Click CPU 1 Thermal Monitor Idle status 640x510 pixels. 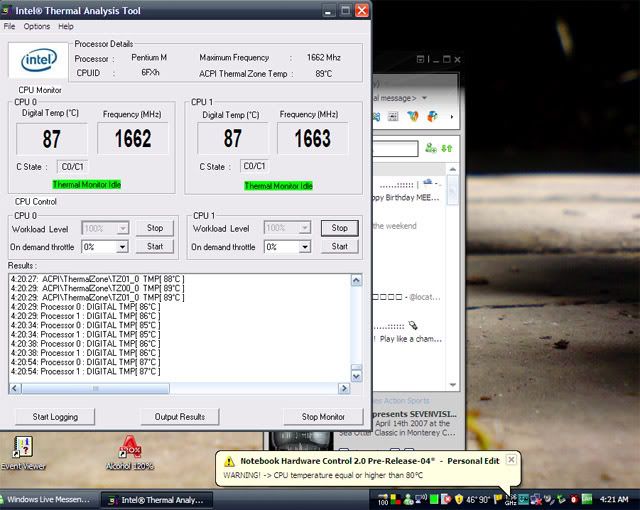coord(278,186)
